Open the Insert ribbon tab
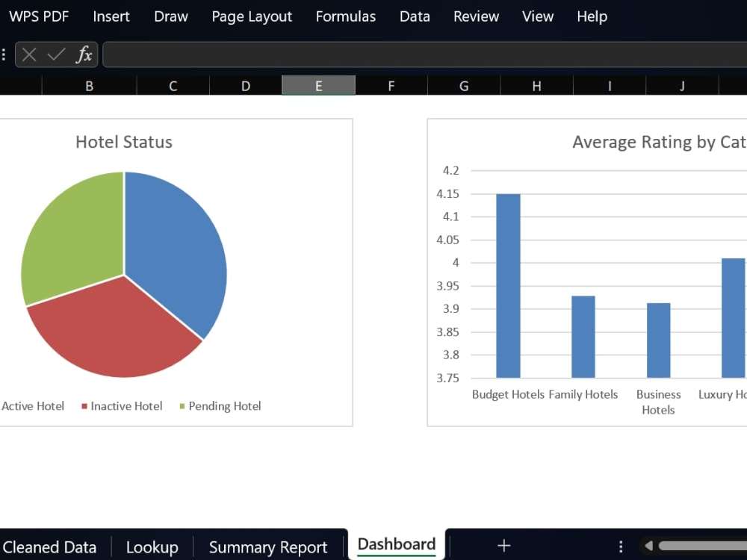The height and width of the screenshot is (560, 747). click(x=111, y=16)
